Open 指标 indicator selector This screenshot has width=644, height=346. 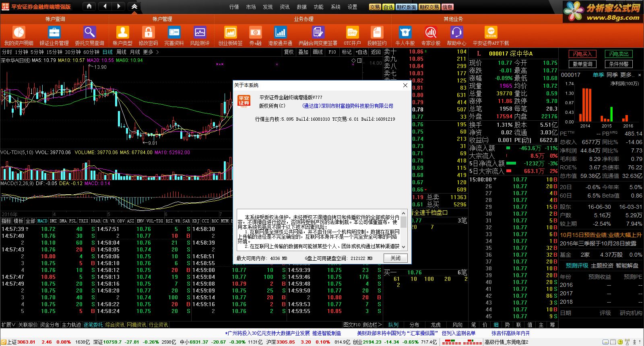click(x=6, y=221)
